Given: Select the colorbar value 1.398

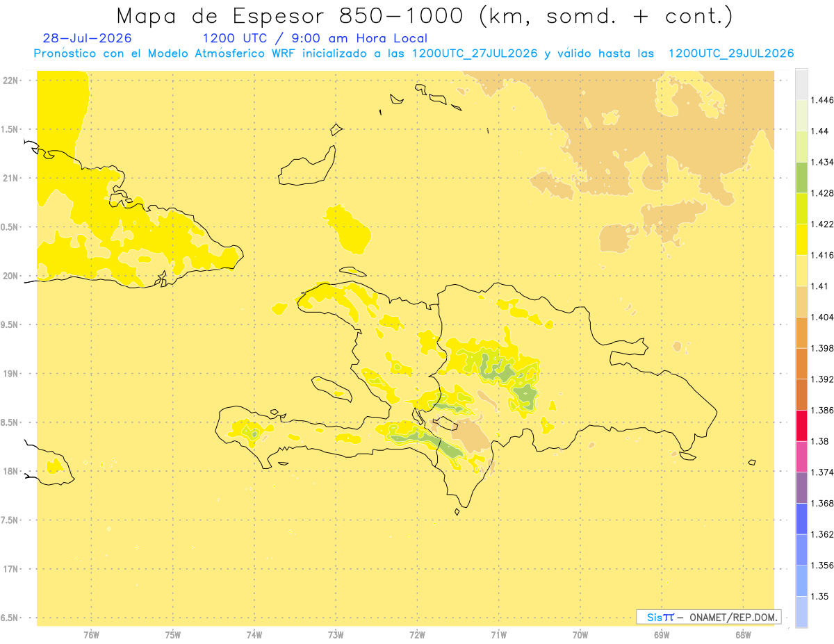Looking at the screenshot, I should click(x=822, y=348).
